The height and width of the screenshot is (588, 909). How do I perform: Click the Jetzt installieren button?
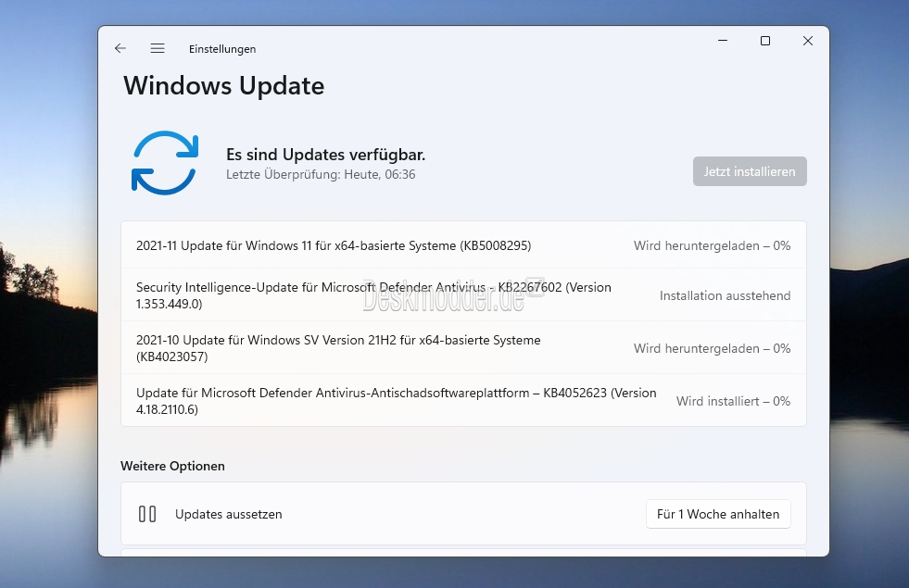click(x=750, y=171)
